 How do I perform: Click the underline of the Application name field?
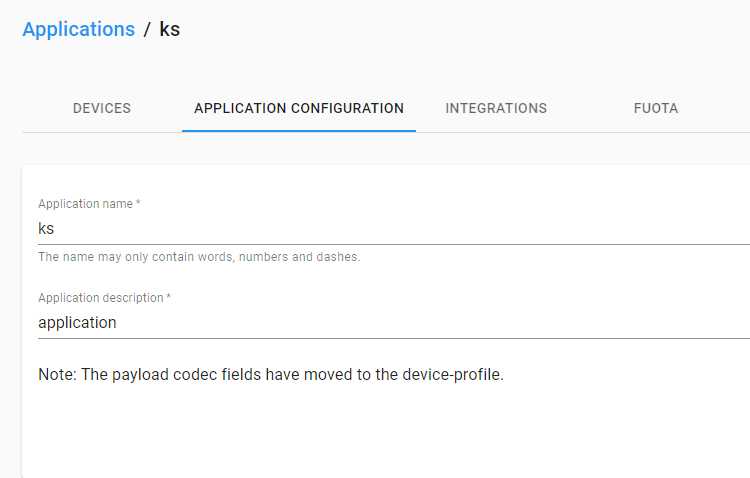(394, 244)
